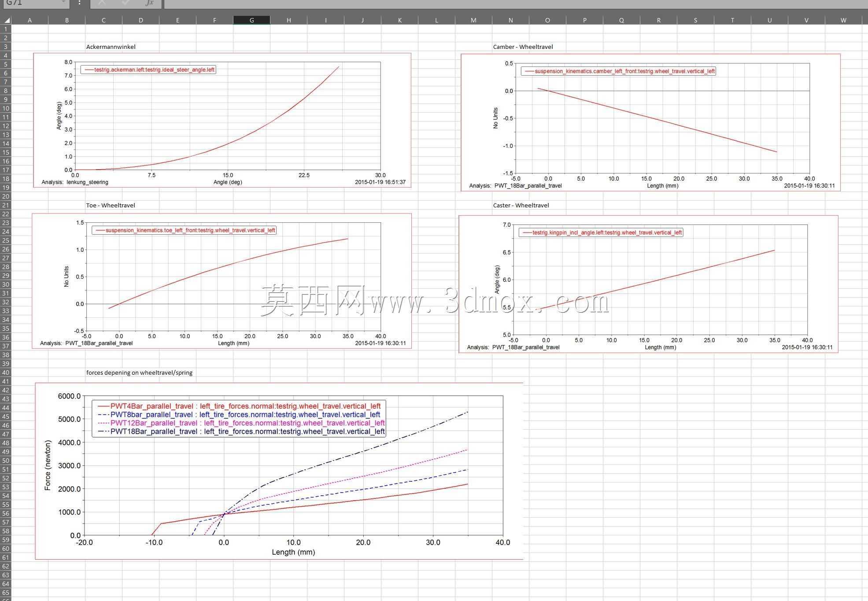
Task: Click the cell text 'Toe - Wheeltravel'
Action: tap(111, 205)
